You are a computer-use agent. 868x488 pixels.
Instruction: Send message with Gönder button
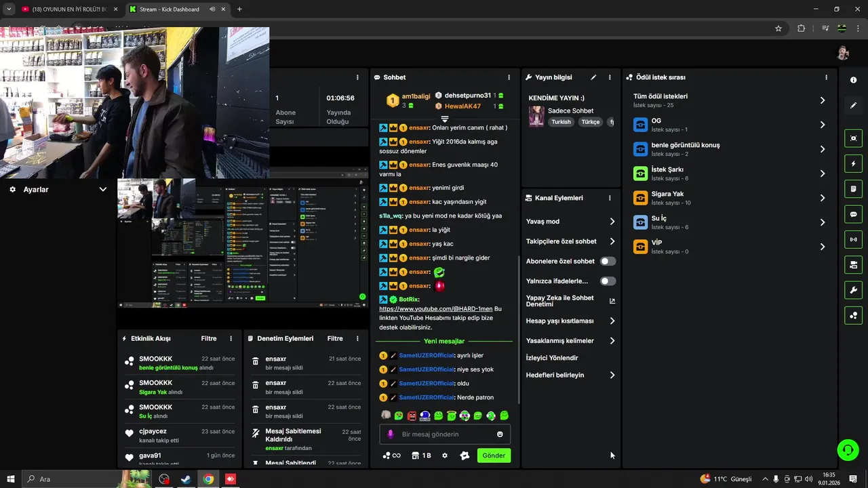pyautogui.click(x=494, y=455)
